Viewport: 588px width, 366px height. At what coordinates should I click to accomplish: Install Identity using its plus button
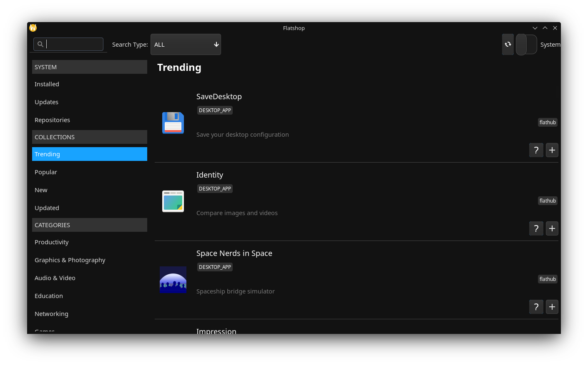(x=552, y=228)
